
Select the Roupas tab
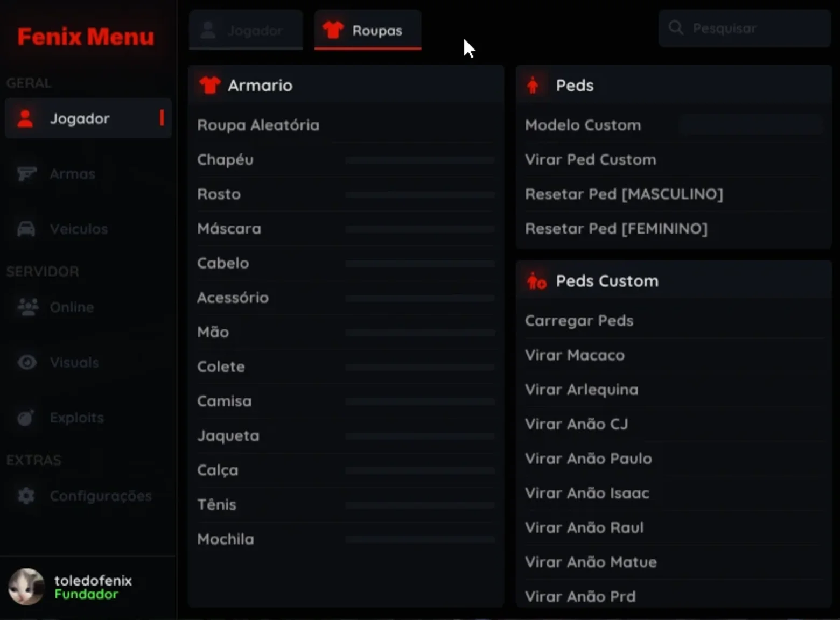click(368, 31)
